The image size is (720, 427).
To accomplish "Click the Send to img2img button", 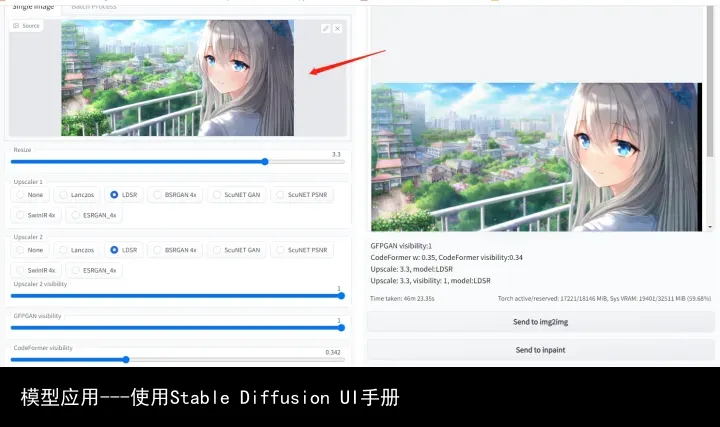I will [x=540, y=321].
